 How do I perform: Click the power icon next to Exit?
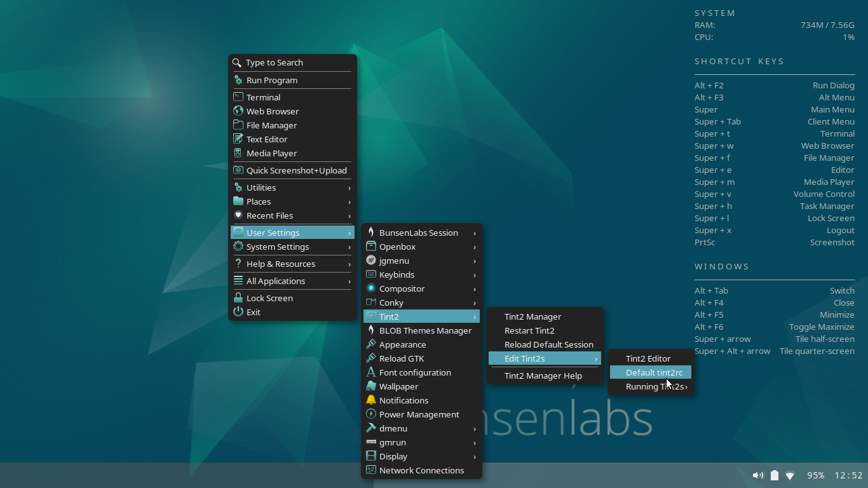(238, 312)
